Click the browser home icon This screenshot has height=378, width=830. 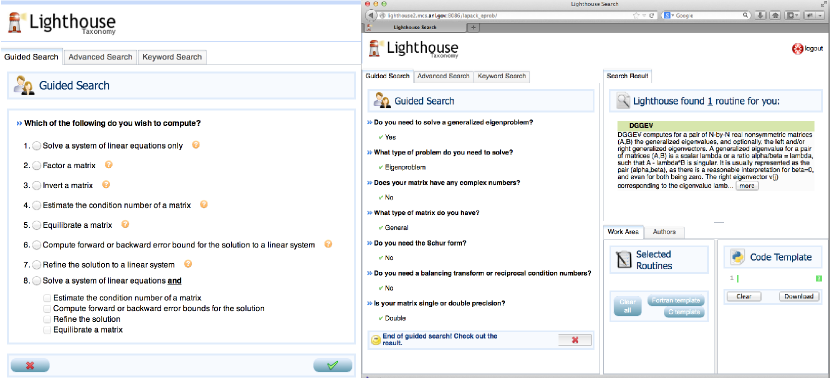tap(775, 15)
